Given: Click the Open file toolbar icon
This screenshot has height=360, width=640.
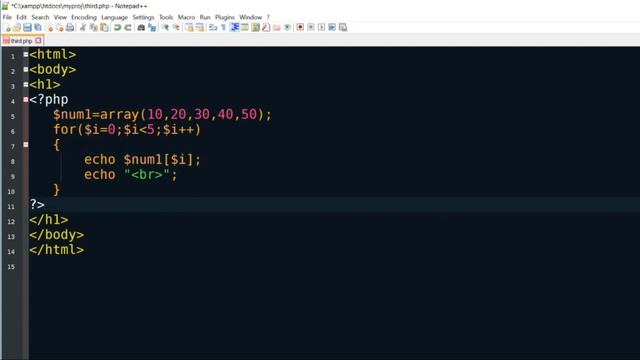Looking at the screenshot, I should coord(17,27).
